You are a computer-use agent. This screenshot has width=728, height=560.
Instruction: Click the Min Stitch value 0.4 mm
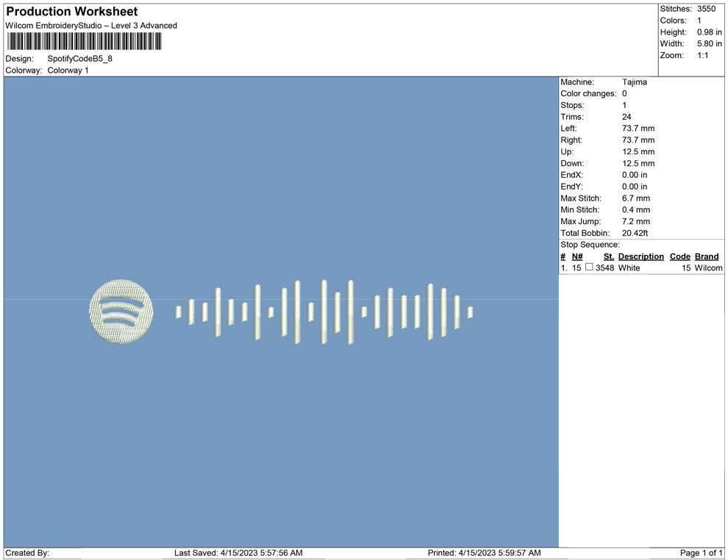point(636,209)
